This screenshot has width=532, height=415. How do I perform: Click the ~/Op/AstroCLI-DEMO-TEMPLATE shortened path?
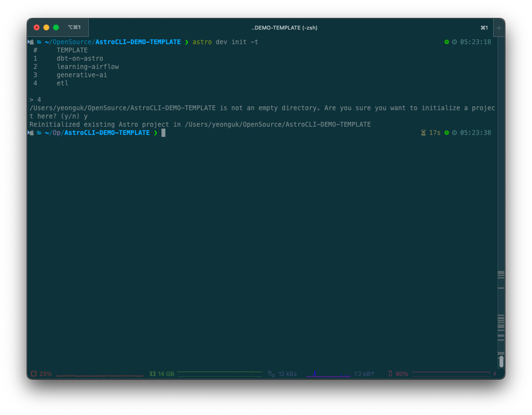coord(97,133)
